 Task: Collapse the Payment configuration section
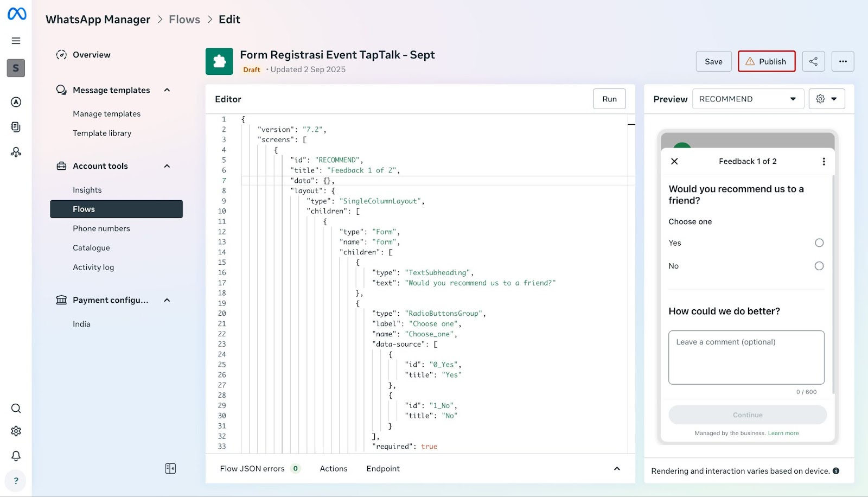167,300
